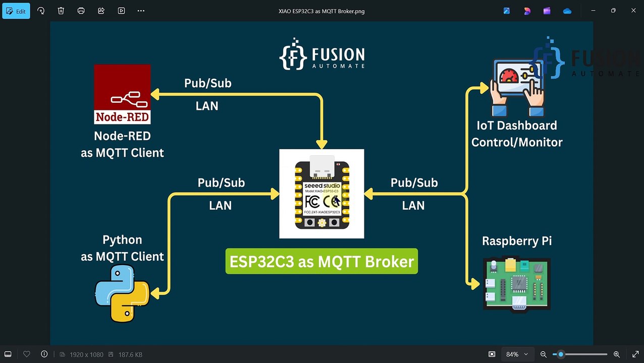Click the Python logo in the diagram

tap(122, 293)
